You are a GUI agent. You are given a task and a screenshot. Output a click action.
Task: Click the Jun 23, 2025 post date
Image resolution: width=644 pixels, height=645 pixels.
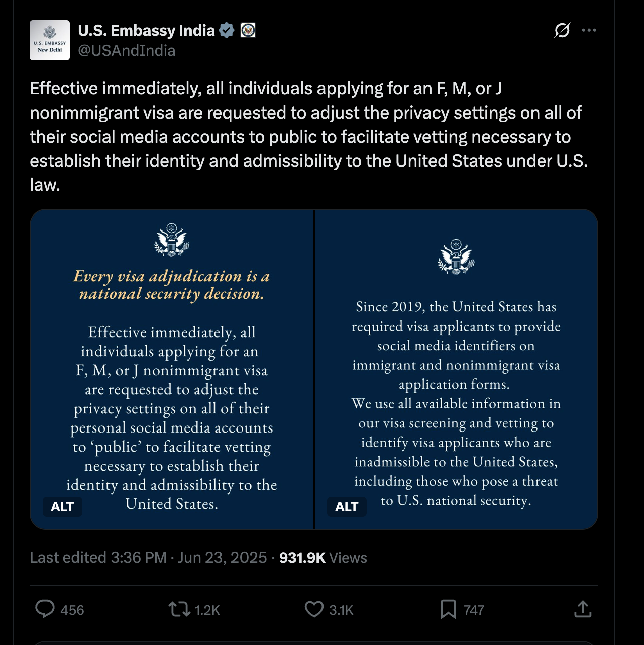(x=222, y=558)
